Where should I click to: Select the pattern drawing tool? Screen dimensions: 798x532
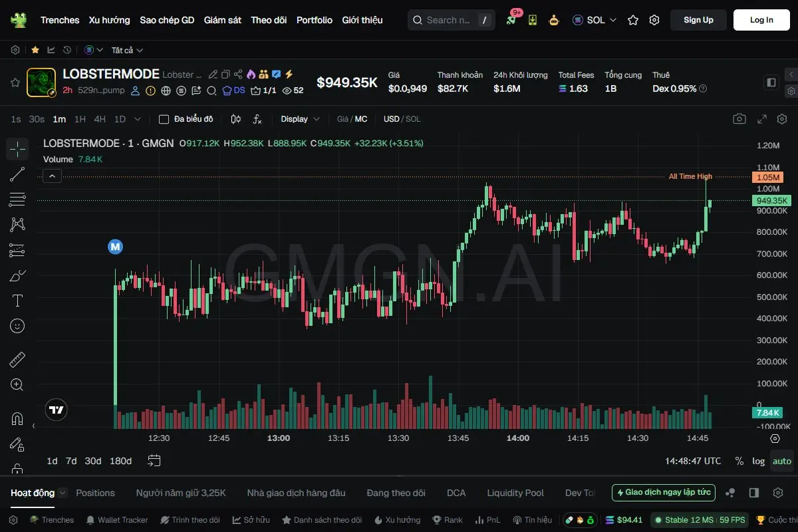(x=17, y=225)
